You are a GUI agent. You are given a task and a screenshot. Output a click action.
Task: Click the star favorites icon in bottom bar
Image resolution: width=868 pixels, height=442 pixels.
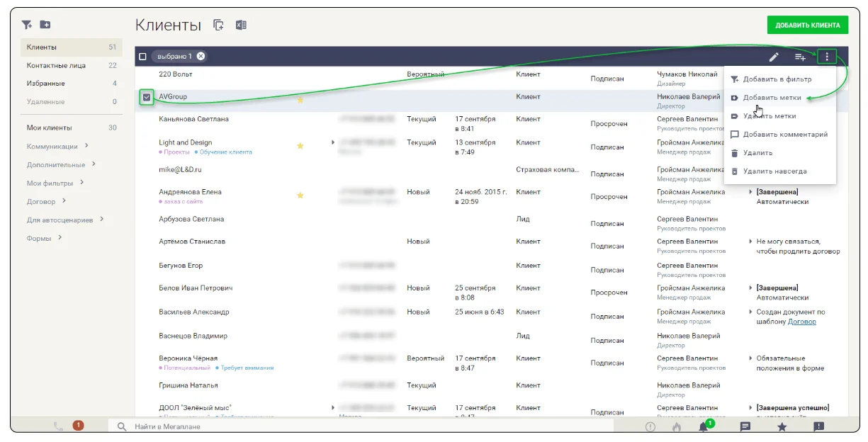(782, 426)
